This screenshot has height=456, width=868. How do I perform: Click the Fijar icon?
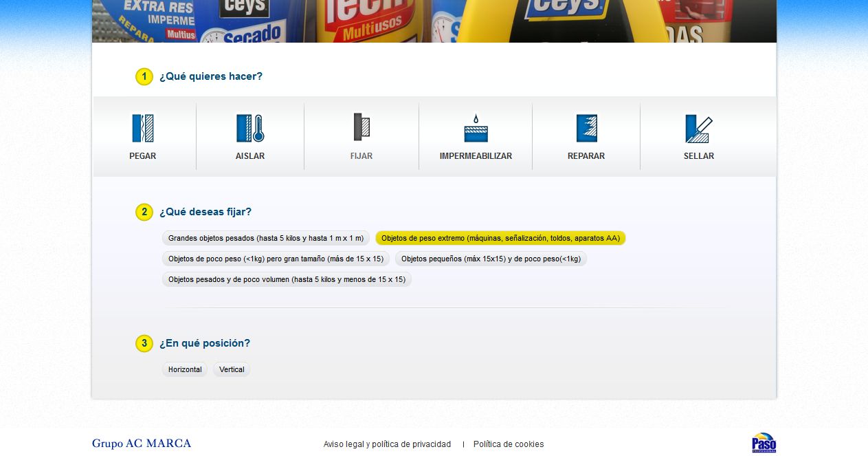pos(361,128)
